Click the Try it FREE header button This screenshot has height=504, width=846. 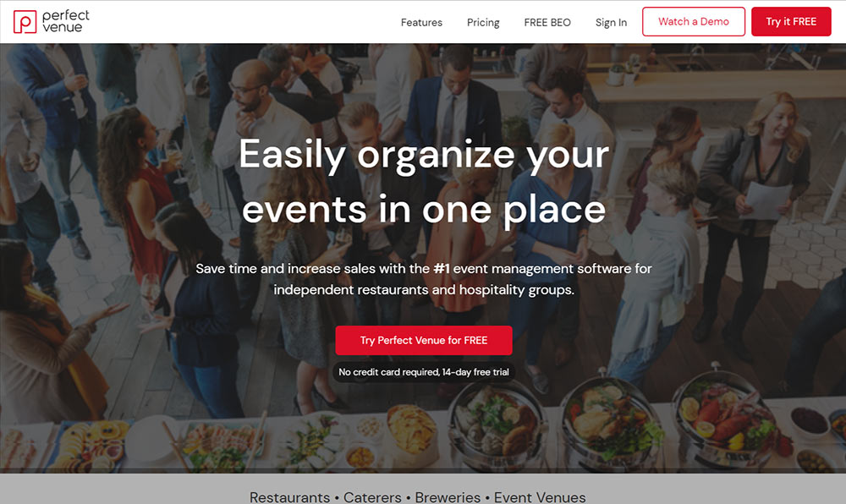tap(791, 21)
